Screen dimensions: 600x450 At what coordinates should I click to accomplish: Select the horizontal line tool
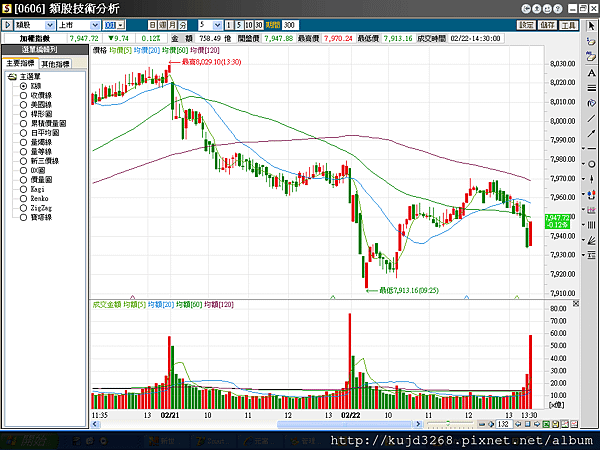pyautogui.click(x=592, y=148)
